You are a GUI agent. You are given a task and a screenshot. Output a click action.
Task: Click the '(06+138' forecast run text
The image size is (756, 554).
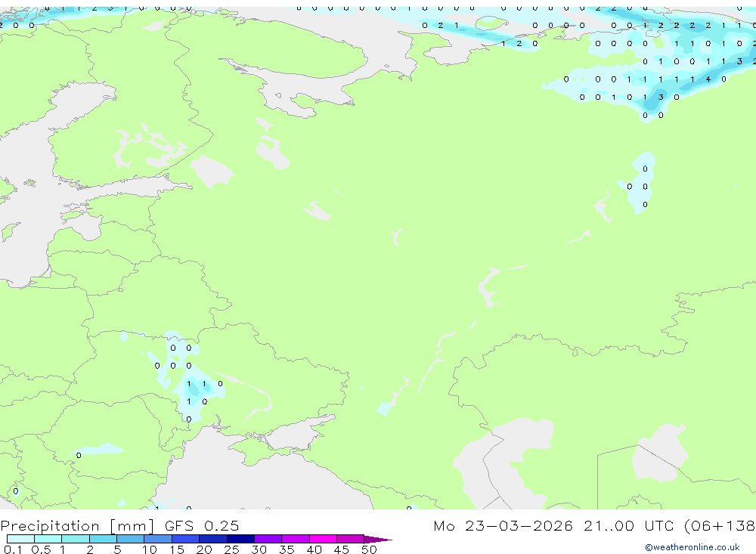tap(720, 525)
